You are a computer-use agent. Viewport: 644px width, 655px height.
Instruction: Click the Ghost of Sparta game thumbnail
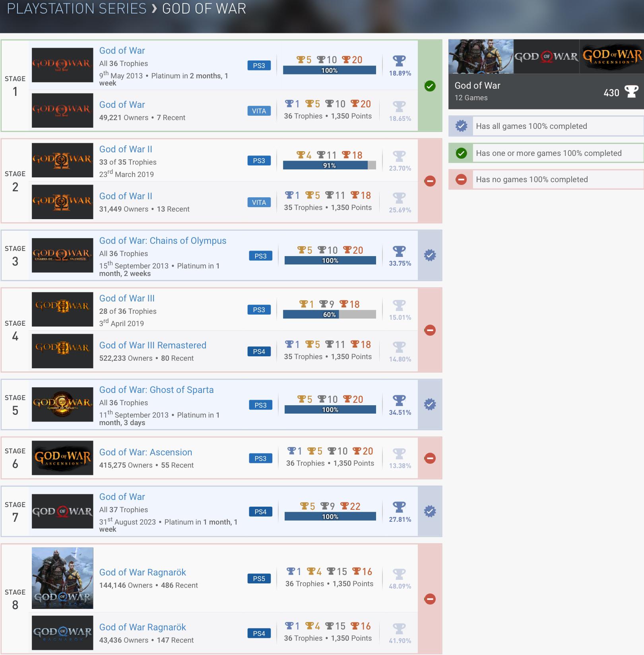click(62, 404)
